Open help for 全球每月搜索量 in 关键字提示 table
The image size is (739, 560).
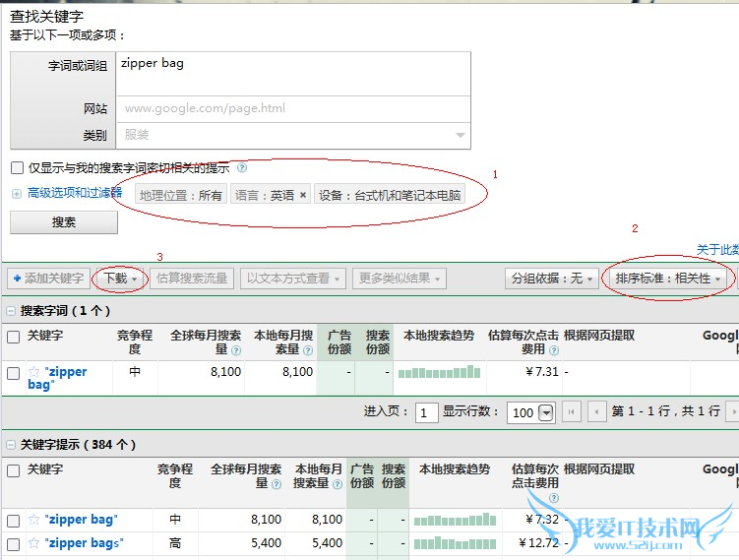point(277,484)
